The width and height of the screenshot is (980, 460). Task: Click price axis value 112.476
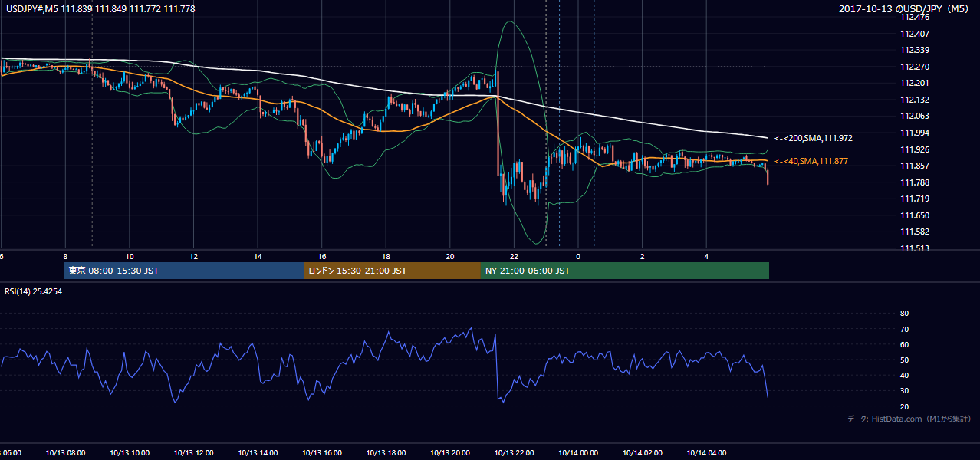pyautogui.click(x=914, y=17)
